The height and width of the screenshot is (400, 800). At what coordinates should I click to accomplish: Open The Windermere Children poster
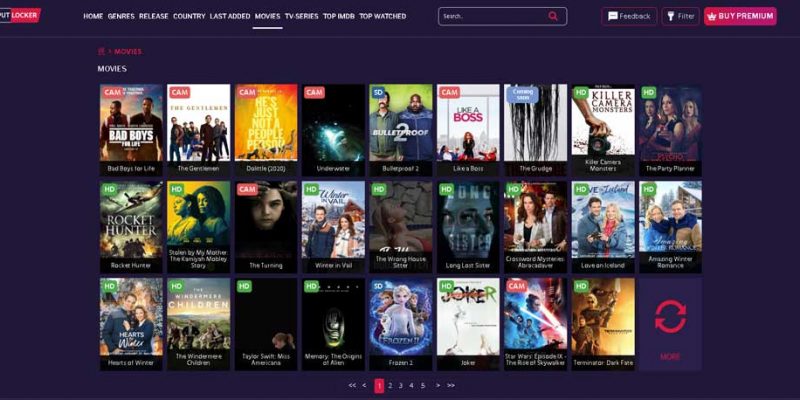198,324
